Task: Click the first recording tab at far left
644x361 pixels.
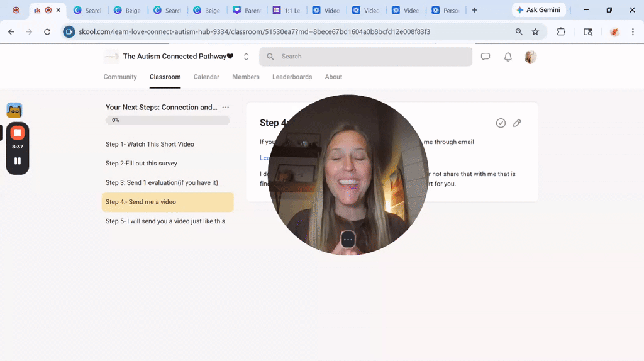Action: coord(16,10)
